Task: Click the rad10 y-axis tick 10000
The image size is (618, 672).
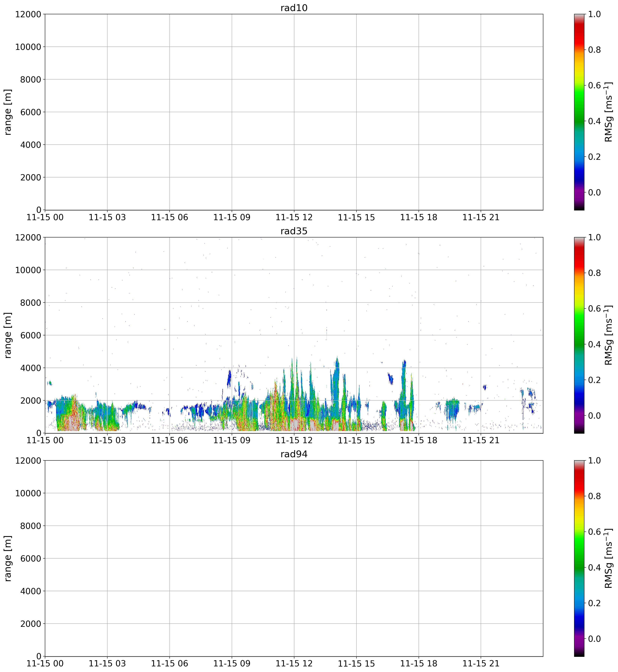Action: (28, 47)
